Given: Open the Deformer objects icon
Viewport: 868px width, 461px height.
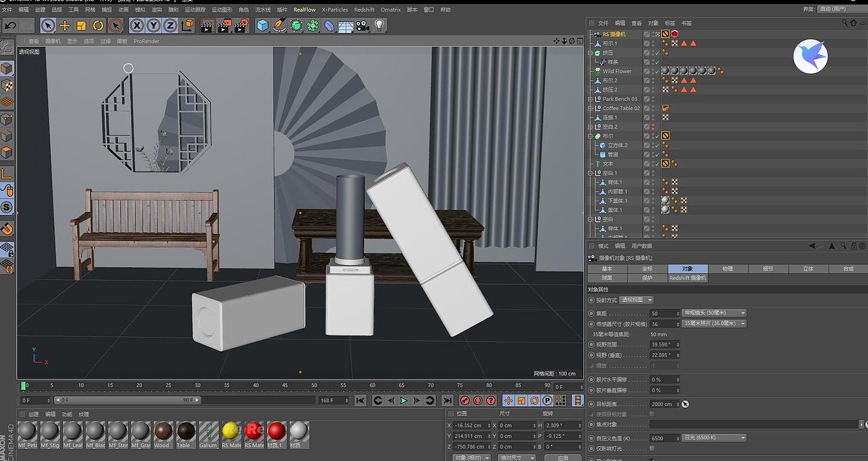Looking at the screenshot, I should click(x=329, y=26).
